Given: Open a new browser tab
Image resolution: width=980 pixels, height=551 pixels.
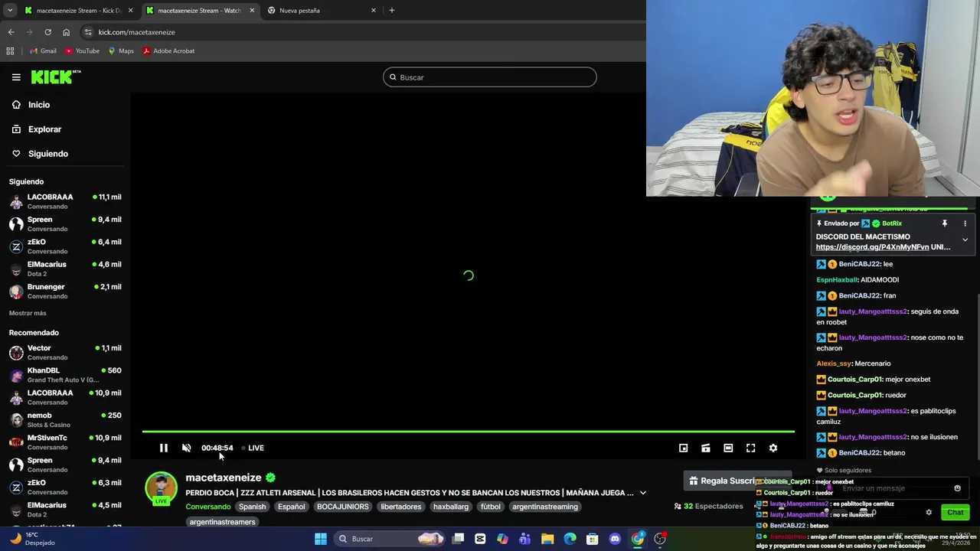Looking at the screenshot, I should click(392, 11).
